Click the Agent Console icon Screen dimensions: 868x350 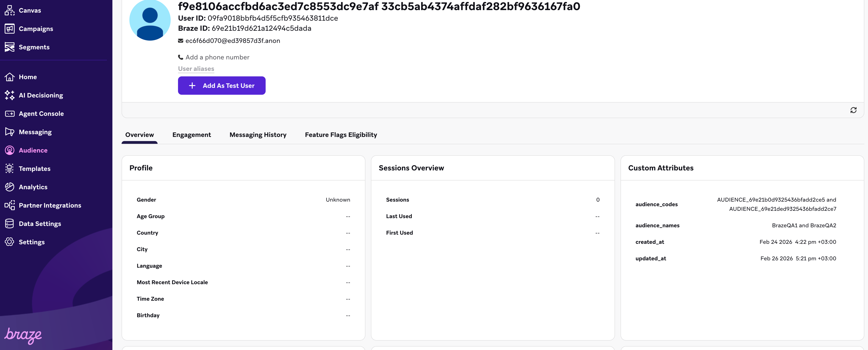tap(9, 114)
